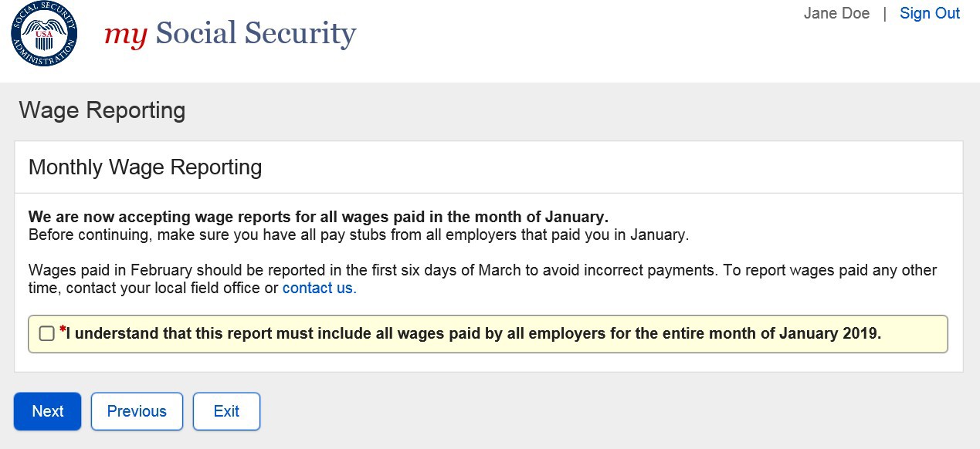The width and height of the screenshot is (980, 449).
Task: Click the bold "We are now accepting" notice
Action: (318, 217)
